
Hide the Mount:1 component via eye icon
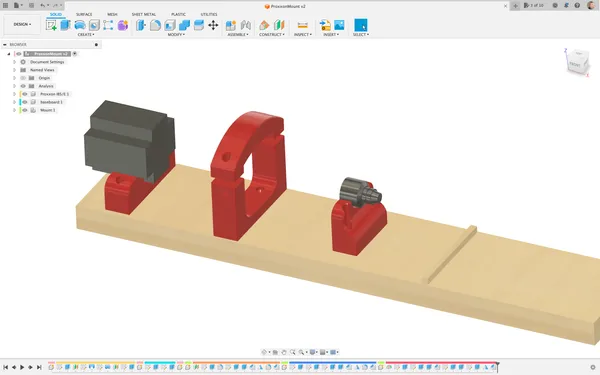25,110
